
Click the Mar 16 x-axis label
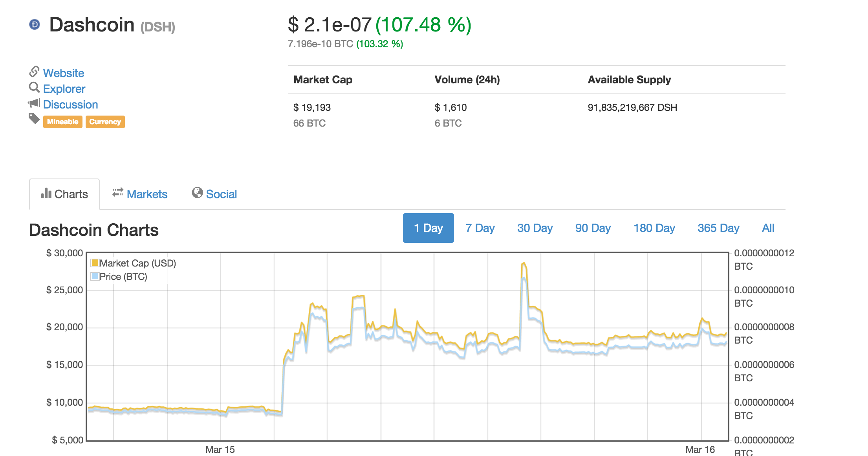click(700, 449)
